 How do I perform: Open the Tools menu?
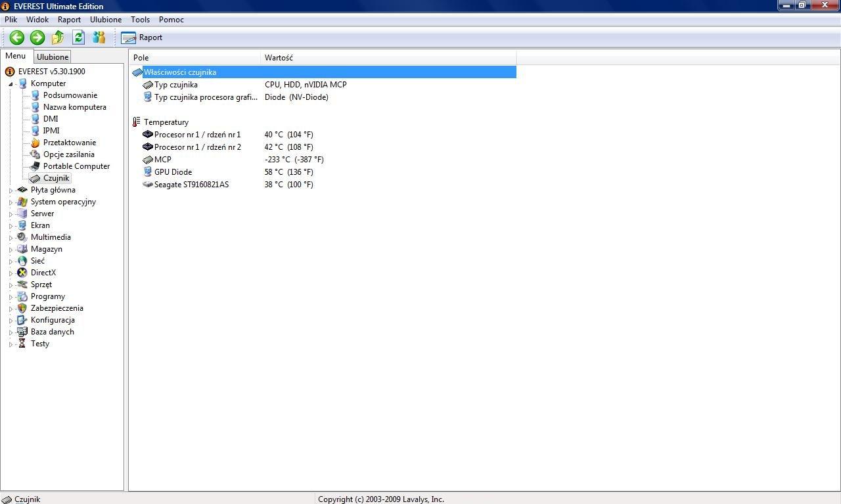pos(140,20)
